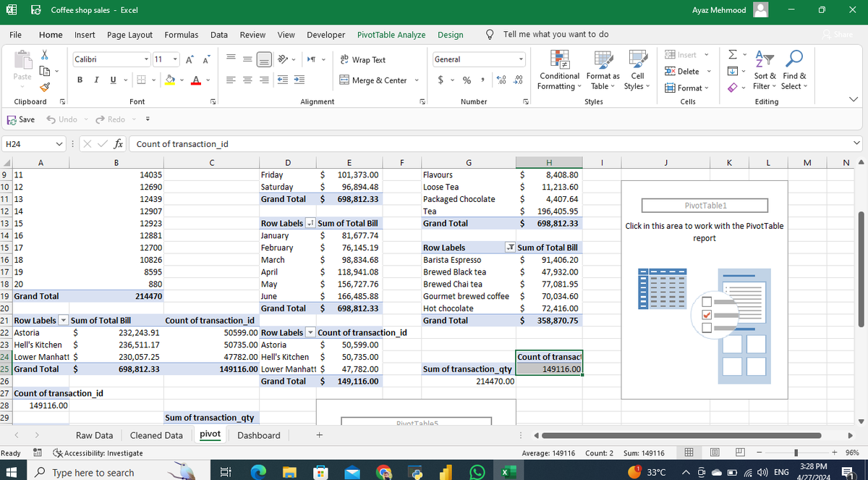Select the Raw Data sheet tab
Screen dimensions: 868x480
point(95,435)
